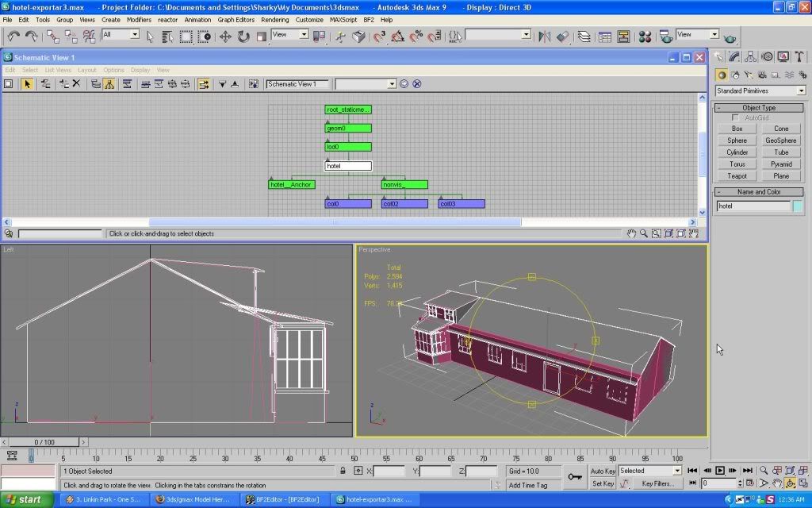This screenshot has width=812, height=508.
Task: Click the hotel object color swatch
Action: pyautogui.click(x=798, y=206)
